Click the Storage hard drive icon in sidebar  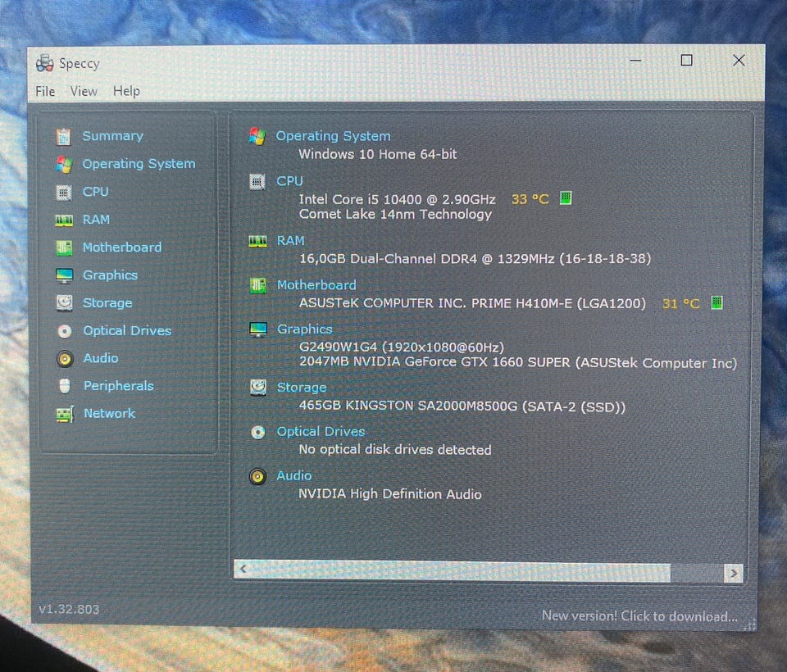click(x=64, y=303)
